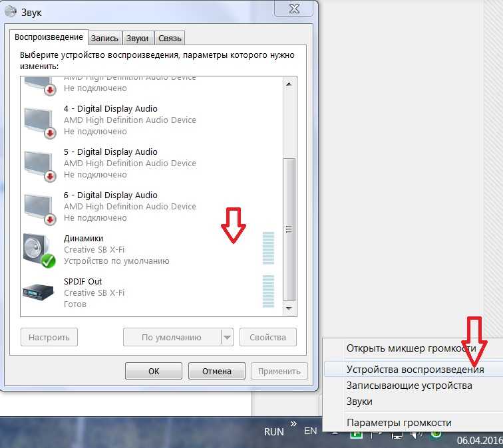Click the SPDIF Out volume level meter
503x448 pixels.
[x=269, y=291]
